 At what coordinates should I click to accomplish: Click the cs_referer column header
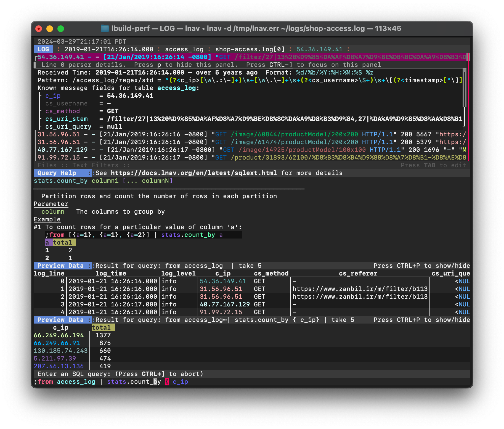[358, 273]
